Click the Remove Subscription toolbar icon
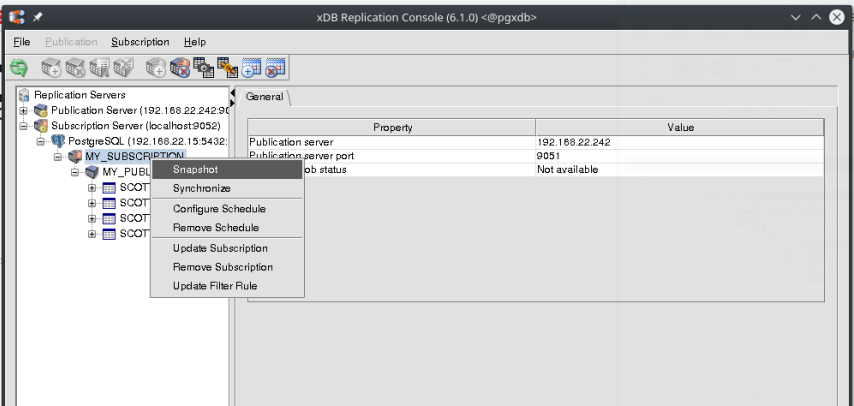This screenshot has height=406, width=854. pyautogui.click(x=180, y=68)
